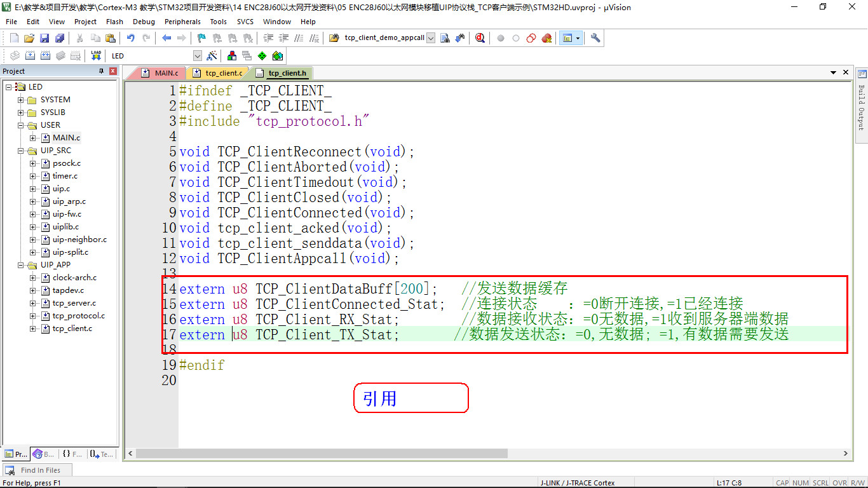This screenshot has height=488, width=868.
Task: Open the Build Output side panel
Action: [x=862, y=107]
